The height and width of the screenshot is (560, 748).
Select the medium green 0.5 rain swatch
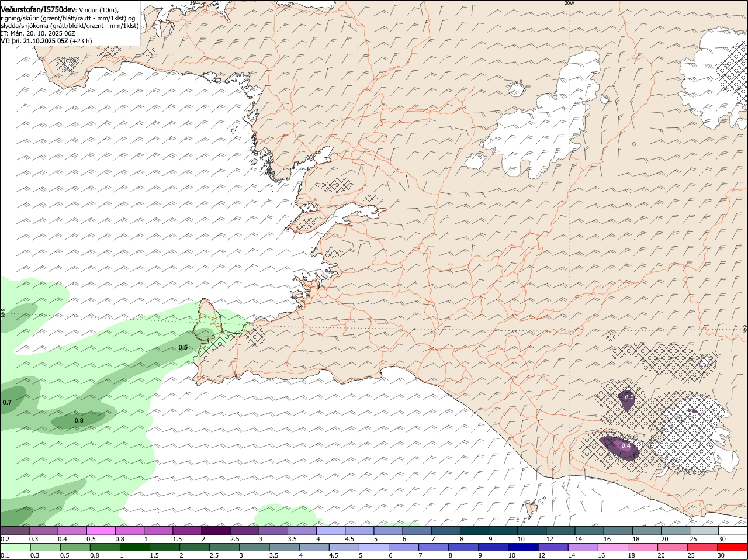coord(75,548)
